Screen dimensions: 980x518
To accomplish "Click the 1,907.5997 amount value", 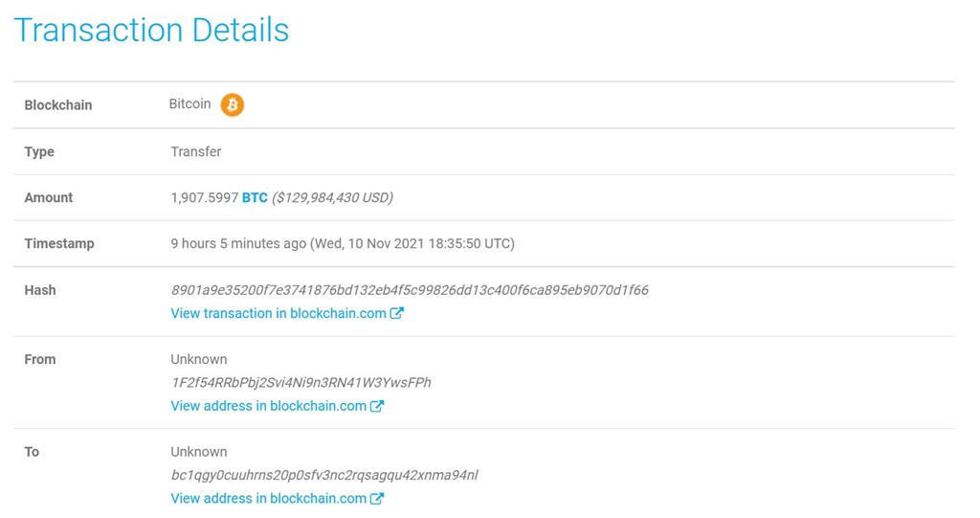I will 205,197.
